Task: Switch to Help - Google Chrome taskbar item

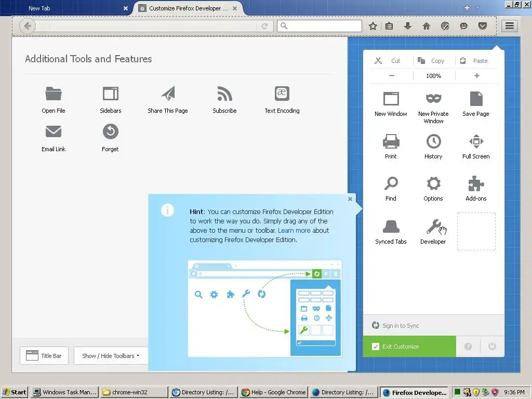Action: pos(273,392)
